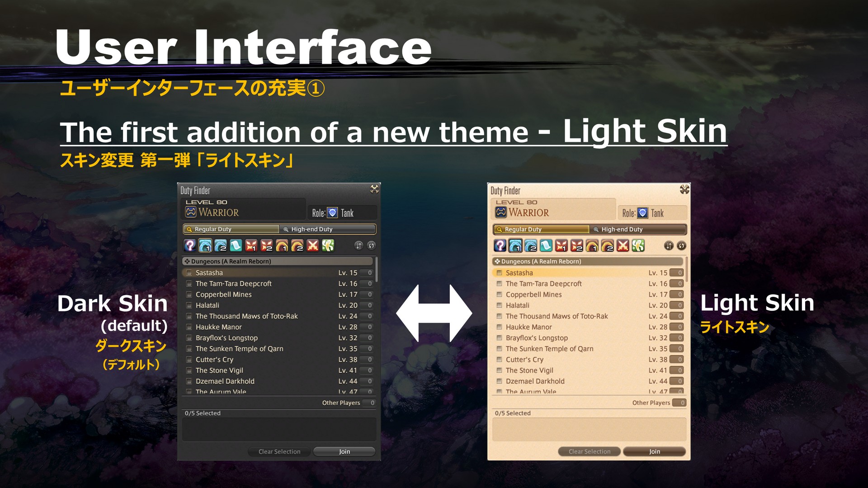
Task: Click red trial icon numbered 1 in light panel
Action: tap(561, 245)
